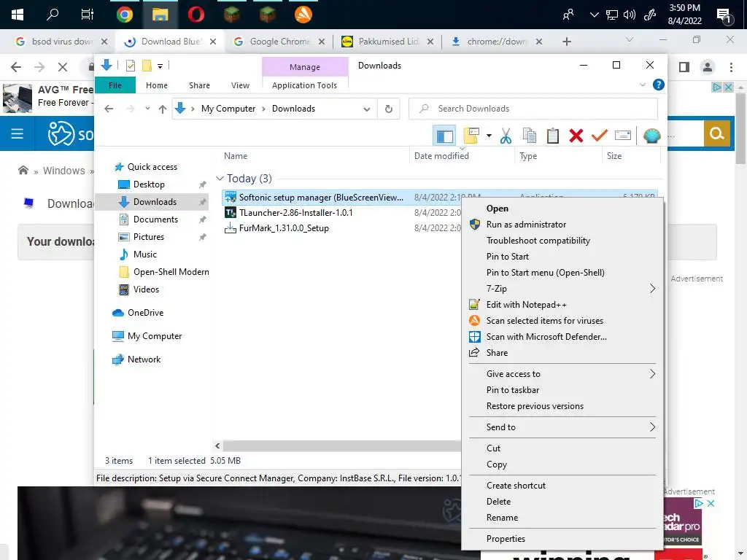Open Videos in navigation pane
Screen dimensions: 747x560
coord(146,289)
